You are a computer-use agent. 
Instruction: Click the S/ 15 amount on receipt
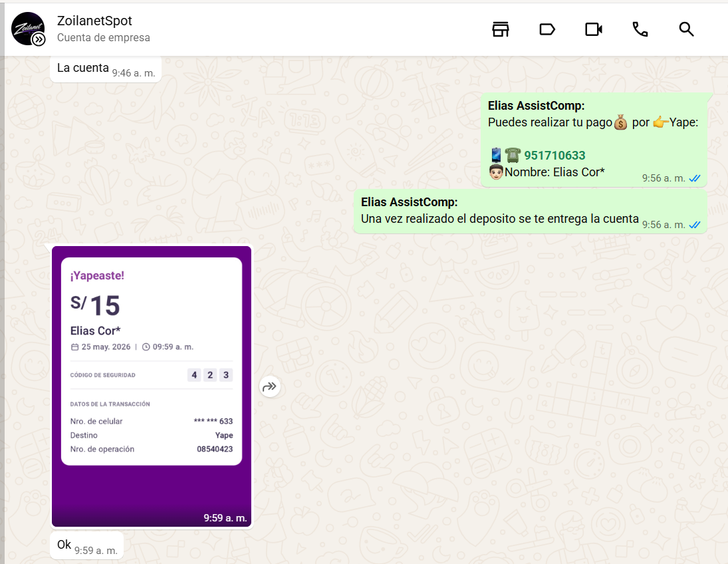95,305
